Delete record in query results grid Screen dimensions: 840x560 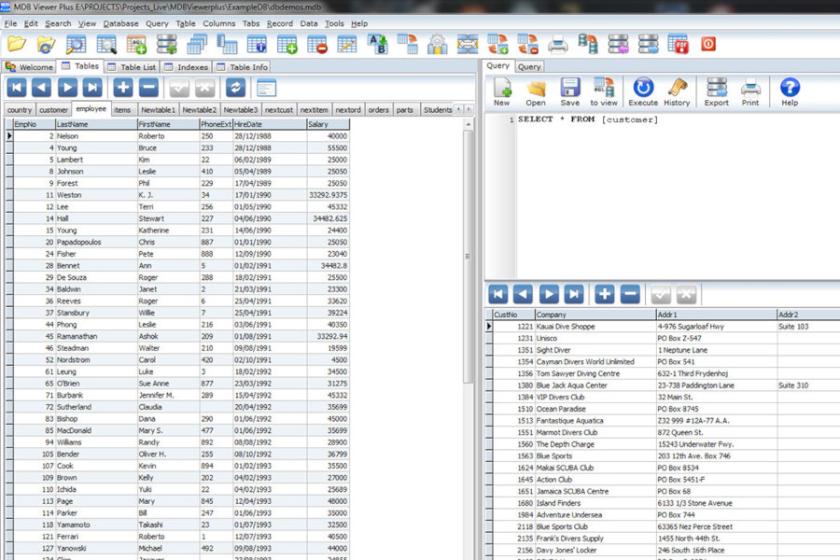click(630, 294)
